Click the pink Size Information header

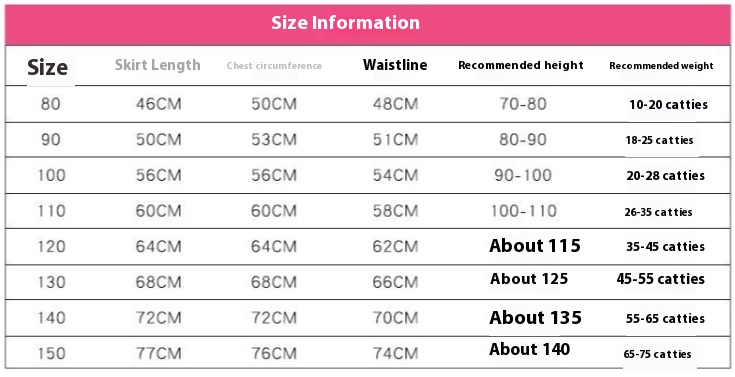coord(368,24)
